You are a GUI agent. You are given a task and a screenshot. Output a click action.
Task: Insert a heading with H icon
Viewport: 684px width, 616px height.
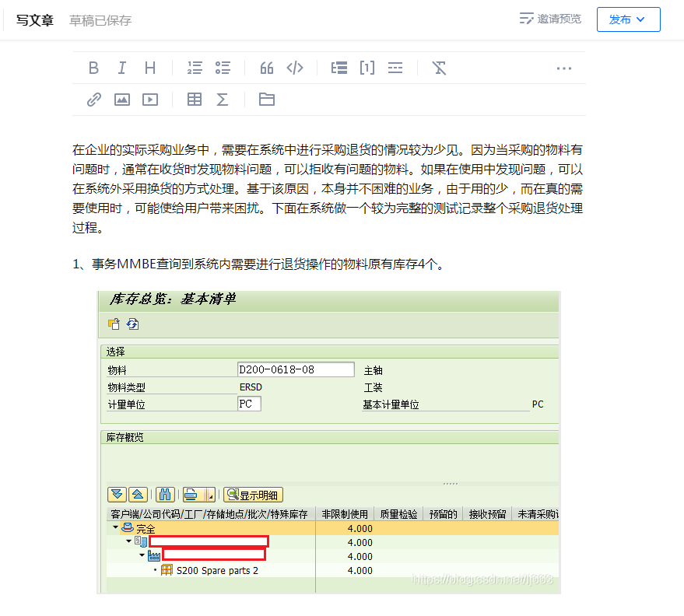click(x=150, y=68)
